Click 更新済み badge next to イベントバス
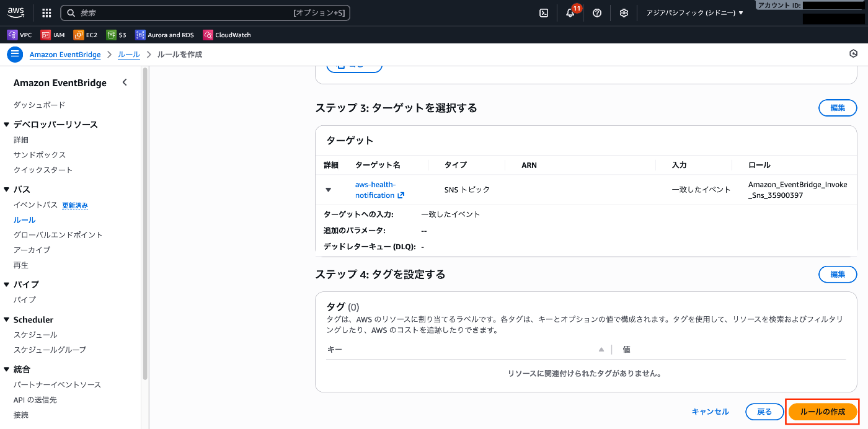This screenshot has height=429, width=868. (x=75, y=205)
